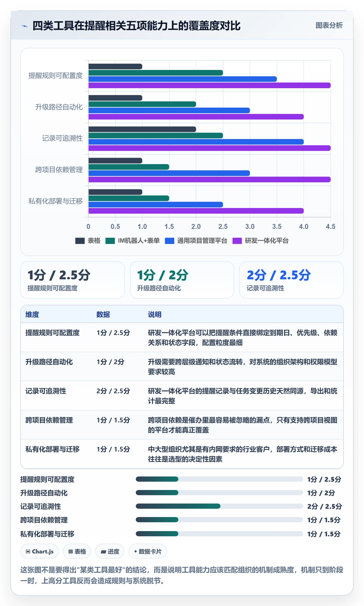Select the 提醒规则可配置度 table row label

[x=53, y=333]
